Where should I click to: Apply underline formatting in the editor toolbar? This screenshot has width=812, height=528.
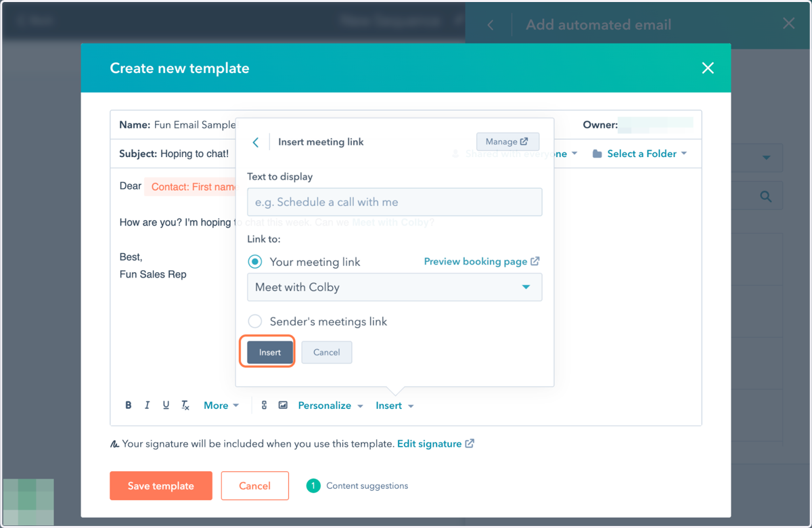[x=166, y=405]
